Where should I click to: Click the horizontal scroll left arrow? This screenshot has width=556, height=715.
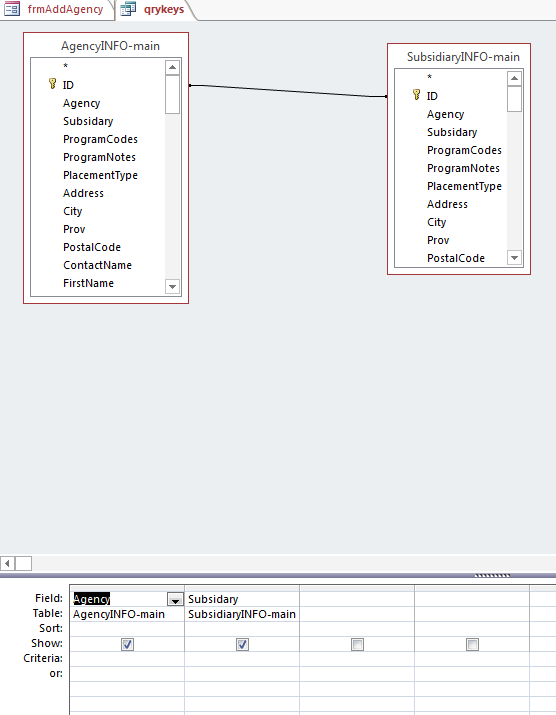[x=7, y=564]
